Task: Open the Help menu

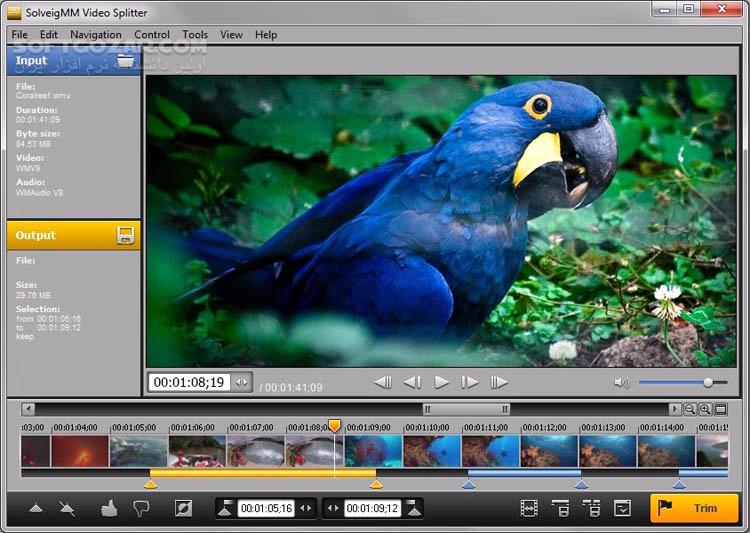Action: (266, 34)
